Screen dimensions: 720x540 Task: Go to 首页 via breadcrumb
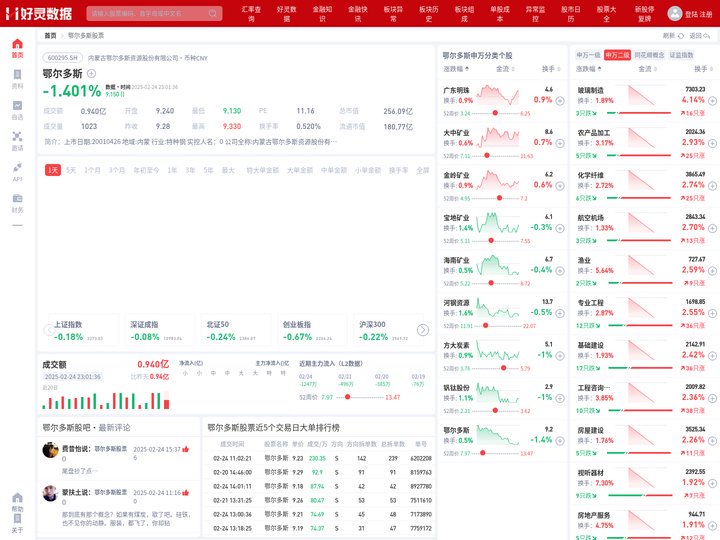[x=50, y=36]
